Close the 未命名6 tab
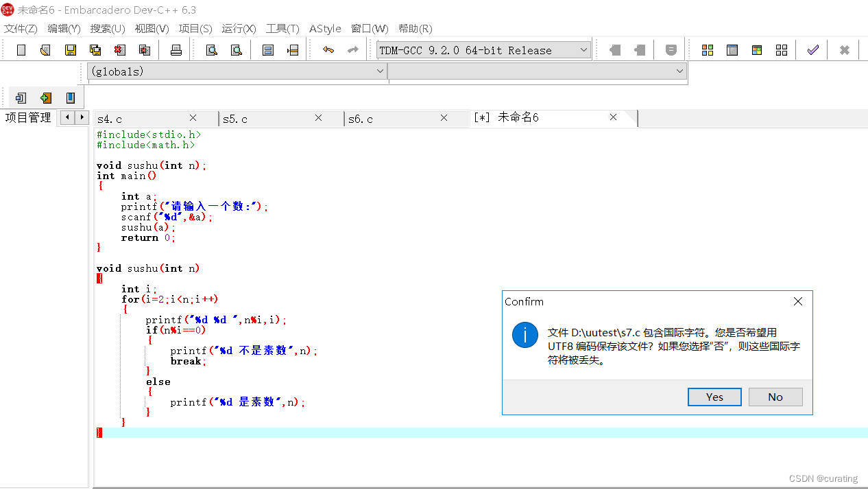This screenshot has height=490, width=868. point(614,117)
